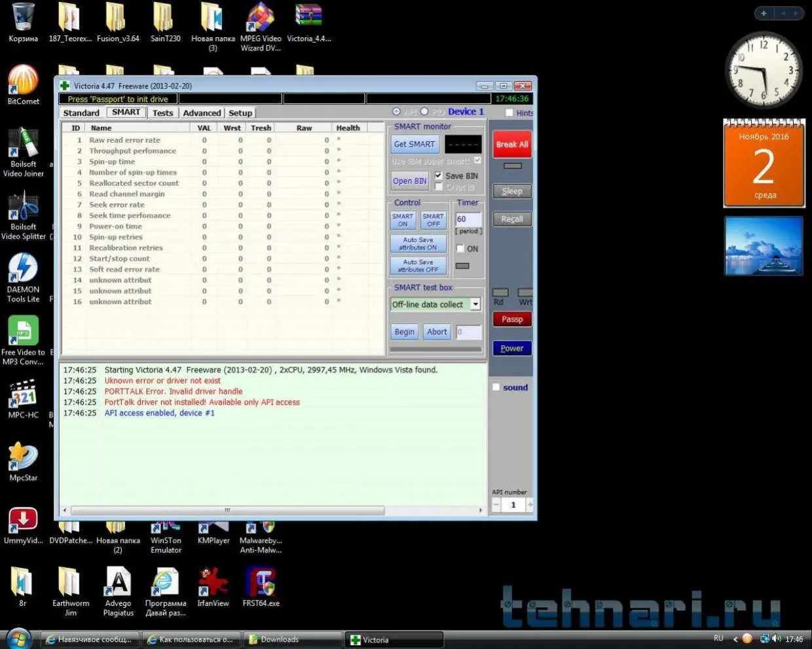Select the PIO access radio button
The height and width of the screenshot is (649, 812).
click(x=424, y=111)
